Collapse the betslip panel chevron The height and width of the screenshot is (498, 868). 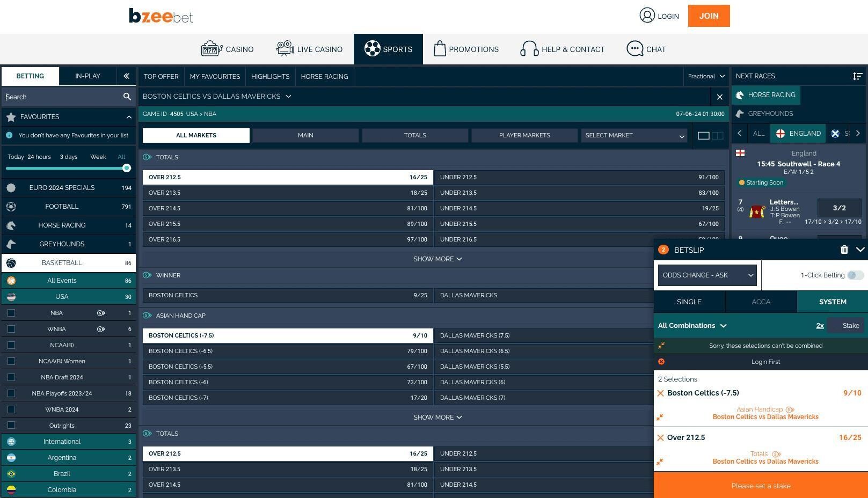point(860,250)
